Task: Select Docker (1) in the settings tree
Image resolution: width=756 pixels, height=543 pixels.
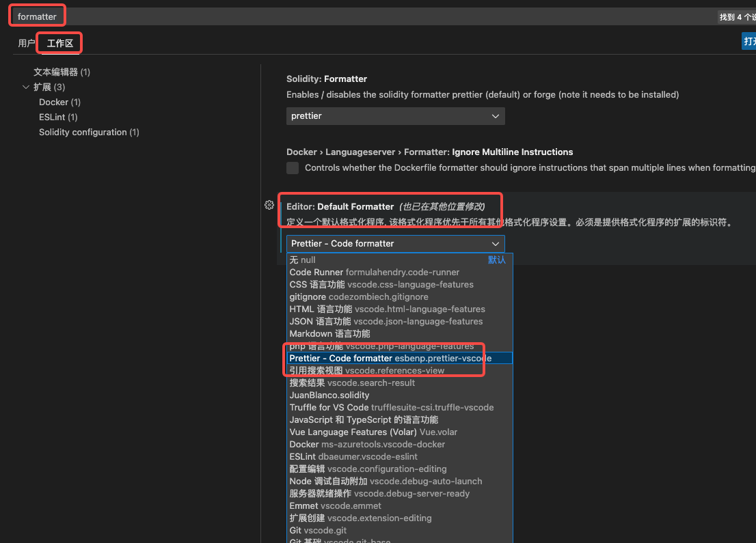Action: pos(59,102)
